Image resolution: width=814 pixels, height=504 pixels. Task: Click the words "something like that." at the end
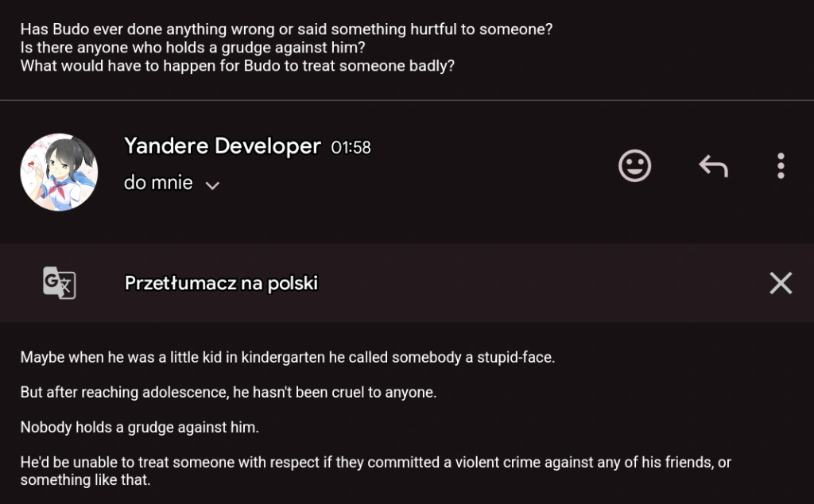click(x=85, y=480)
